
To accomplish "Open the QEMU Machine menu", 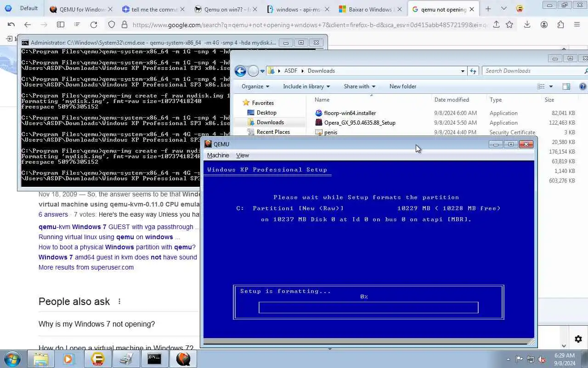I will [218, 155].
